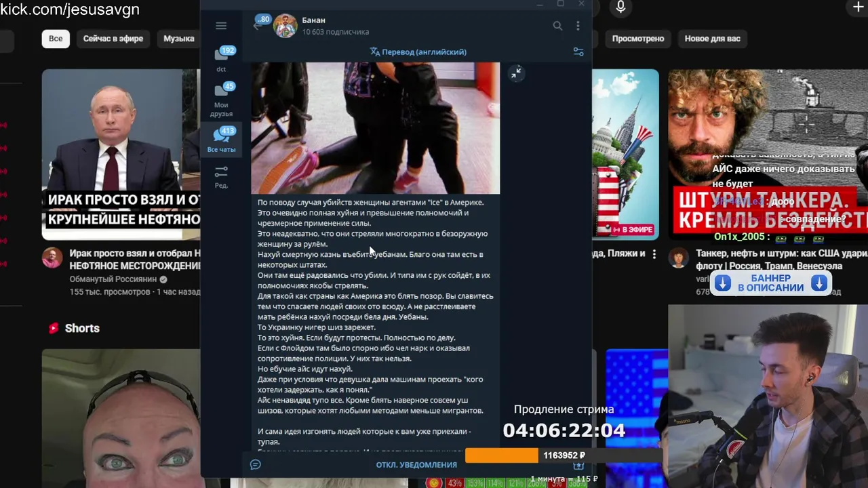Select the Все filter chip on YouTube
Image resolution: width=868 pixels, height=488 pixels.
pos(56,39)
